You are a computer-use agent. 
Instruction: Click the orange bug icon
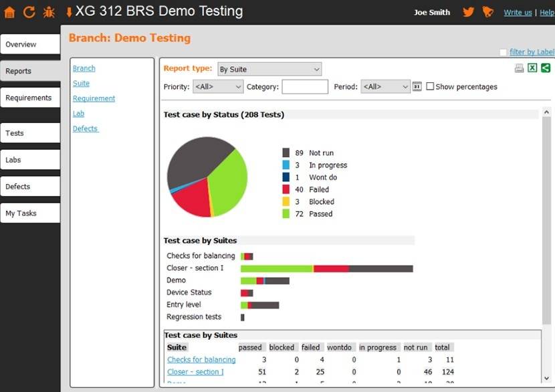click(x=49, y=12)
